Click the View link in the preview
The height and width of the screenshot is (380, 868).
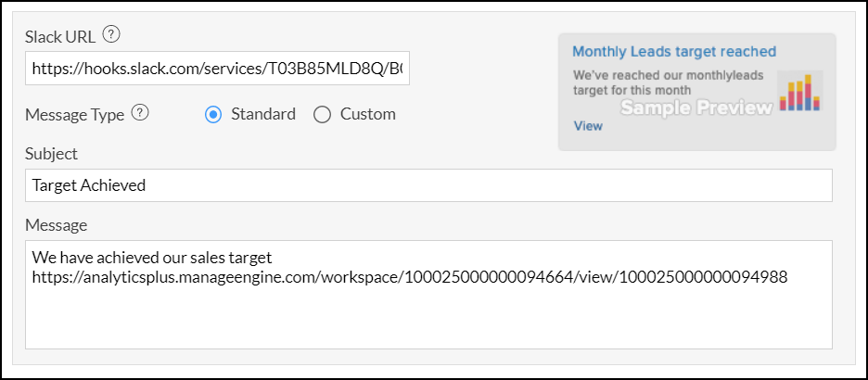click(588, 126)
